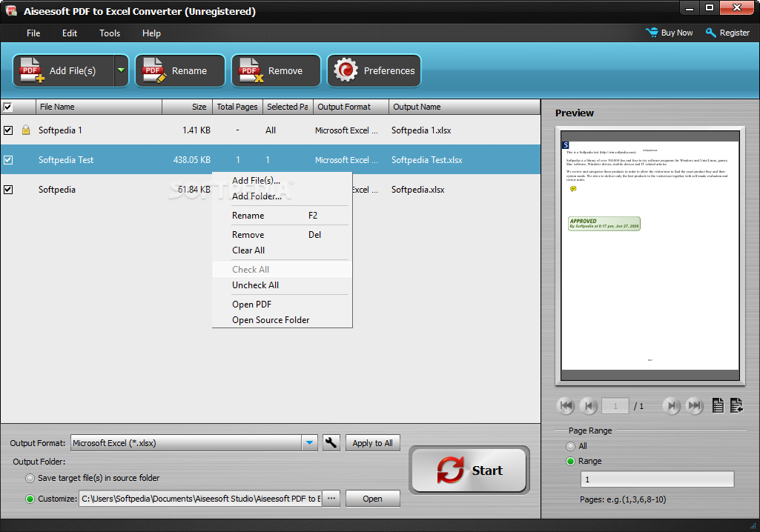
Task: Select Save target file(s) in source folder
Action: [30, 478]
